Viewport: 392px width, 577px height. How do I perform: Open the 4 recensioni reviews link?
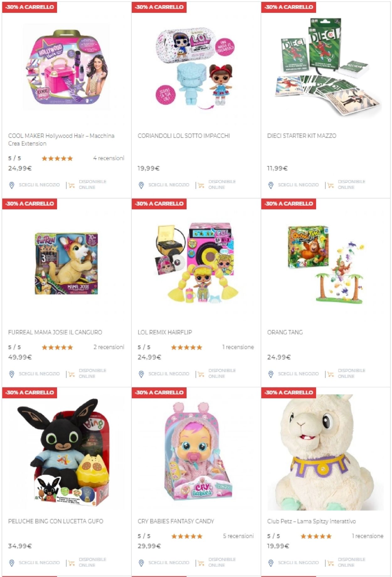[109, 158]
